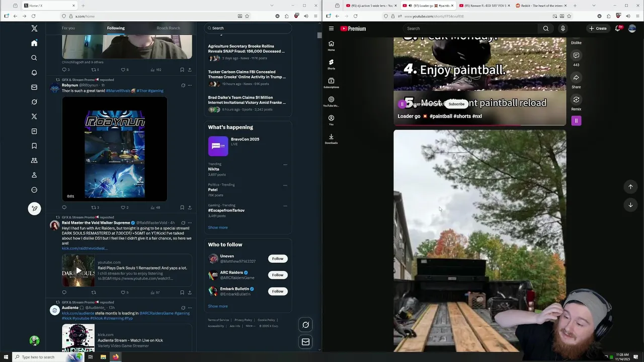The height and width of the screenshot is (362, 644).
Task: Open YouTube Subscriptions in the sidebar
Action: [x=331, y=82]
